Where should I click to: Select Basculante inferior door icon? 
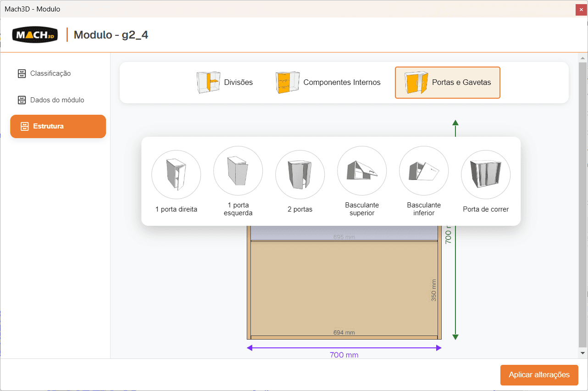424,171
